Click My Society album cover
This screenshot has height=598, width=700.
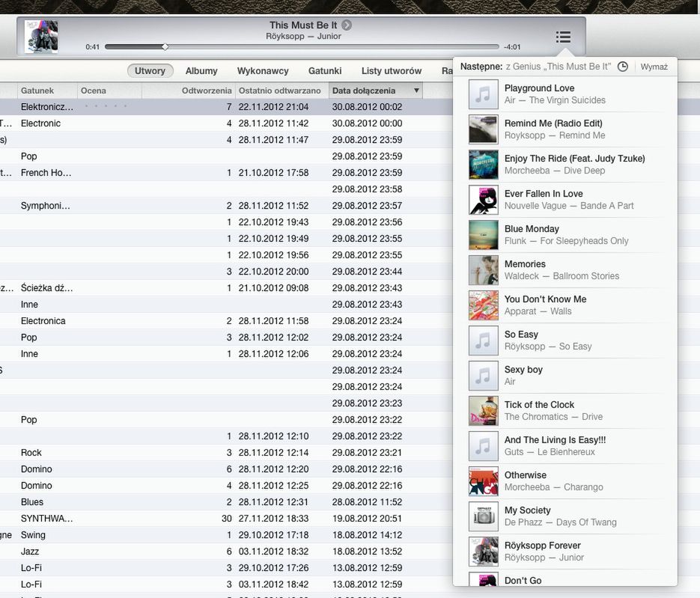tap(483, 516)
